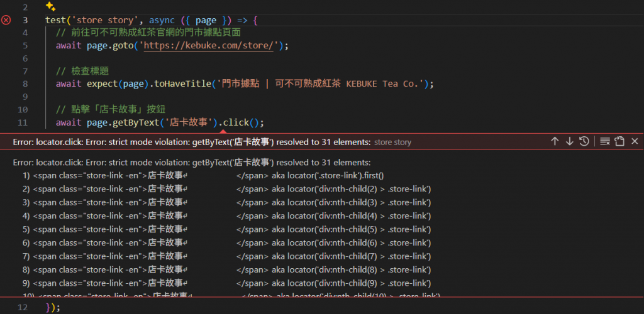Click the bold error title in peek header
The width and height of the screenshot is (644, 314).
[x=192, y=142]
